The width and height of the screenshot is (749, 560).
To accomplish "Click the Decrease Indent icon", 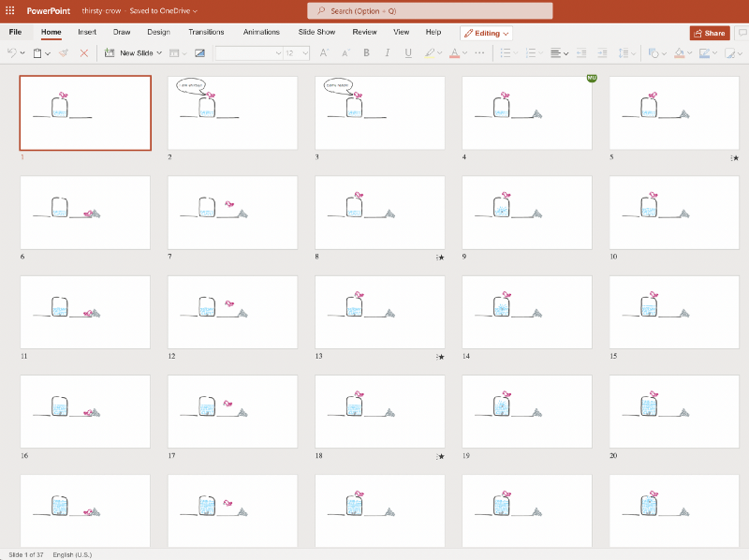I will click(x=580, y=53).
